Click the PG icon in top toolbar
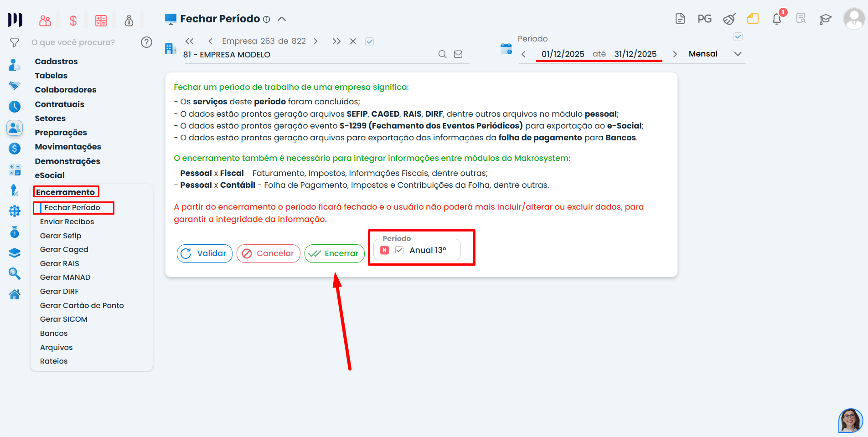This screenshot has width=868, height=437. 704,19
